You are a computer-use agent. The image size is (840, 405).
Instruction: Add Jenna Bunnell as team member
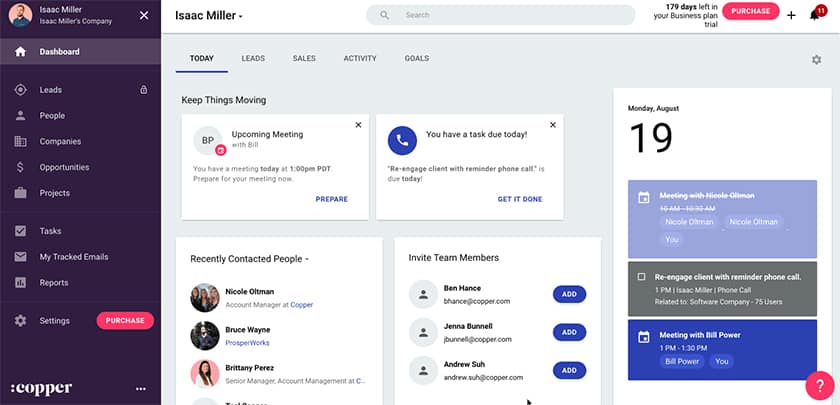pos(569,332)
